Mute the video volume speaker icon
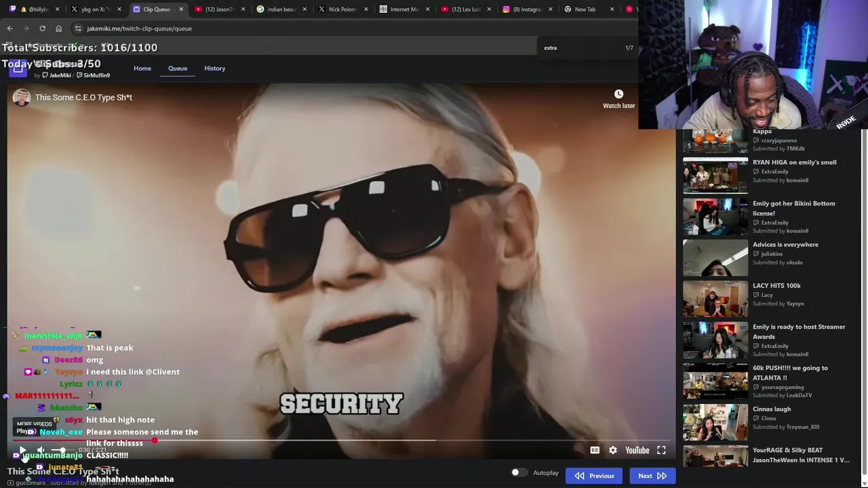The image size is (868, 488). 41,450
